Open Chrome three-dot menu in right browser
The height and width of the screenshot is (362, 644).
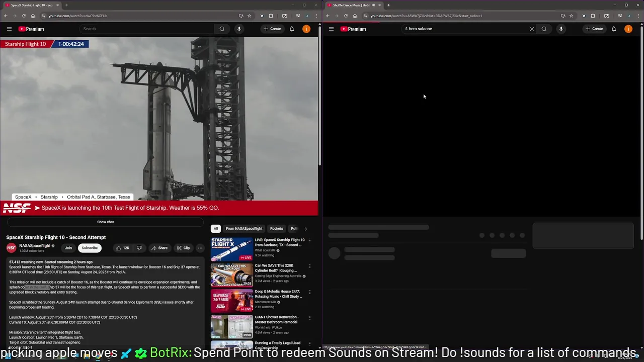[638, 16]
